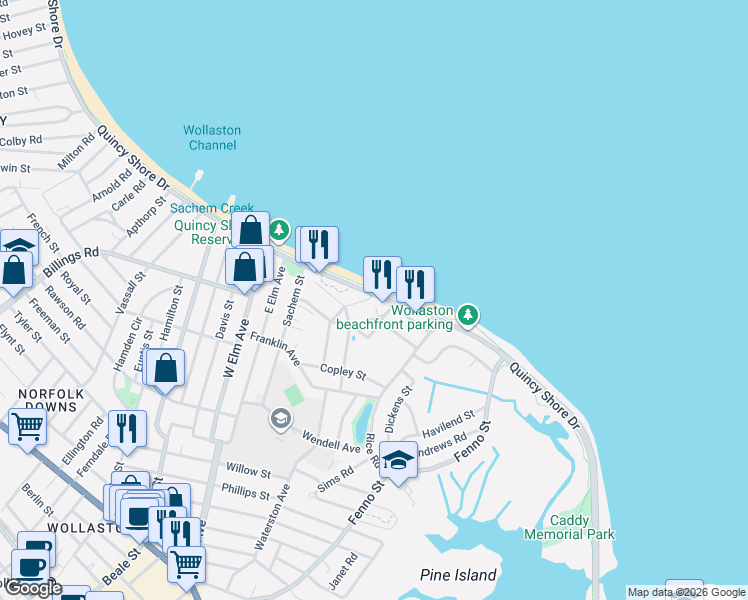Open the front coffee cup marker above Google logo
This screenshot has width=748, height=600.
30,565
